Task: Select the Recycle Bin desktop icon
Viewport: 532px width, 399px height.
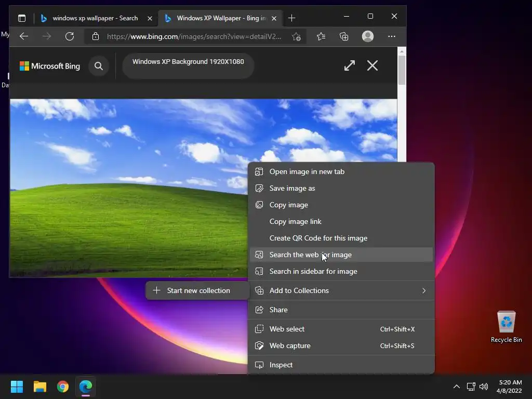Action: pyautogui.click(x=506, y=327)
